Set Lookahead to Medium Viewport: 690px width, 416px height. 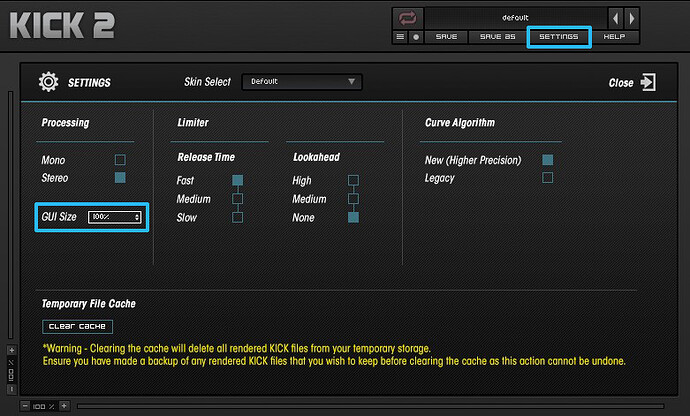coord(353,199)
